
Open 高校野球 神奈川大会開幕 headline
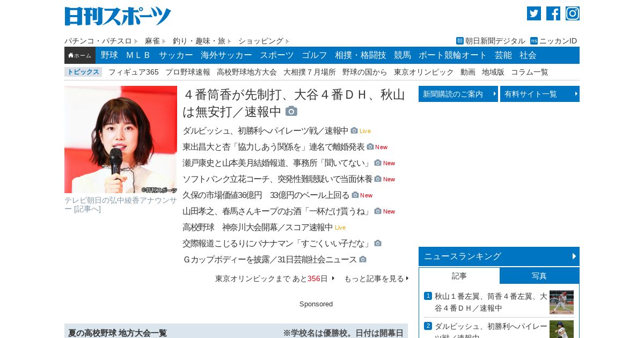click(258, 227)
